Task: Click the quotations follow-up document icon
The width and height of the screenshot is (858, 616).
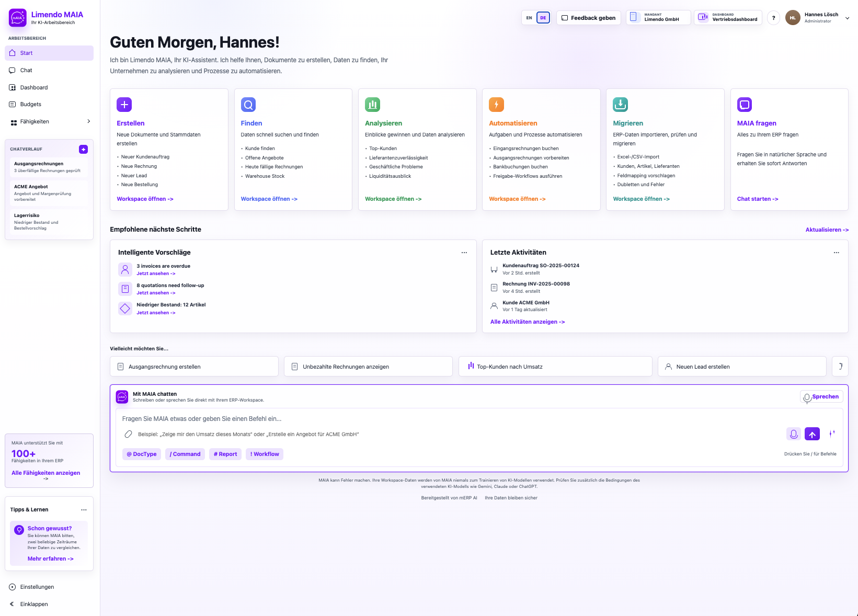Action: [125, 289]
